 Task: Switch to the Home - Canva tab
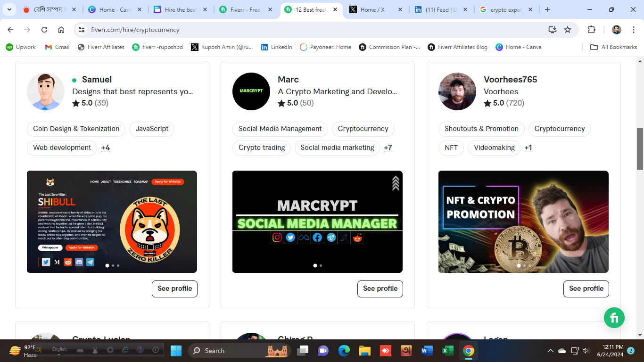(116, 9)
